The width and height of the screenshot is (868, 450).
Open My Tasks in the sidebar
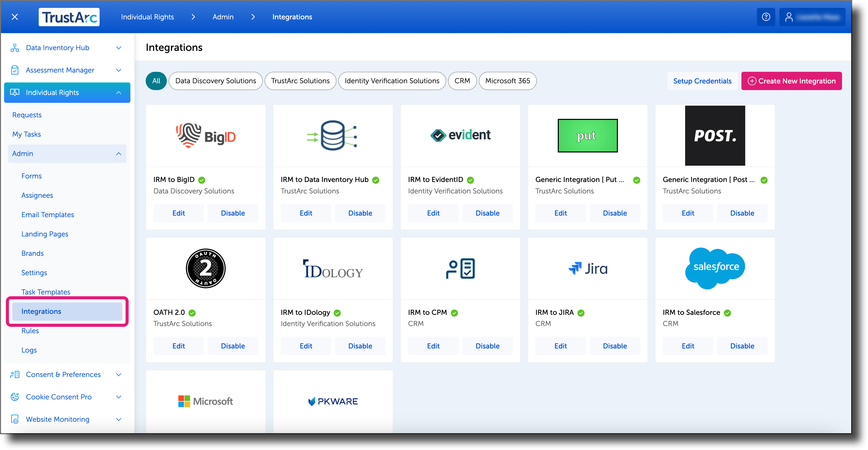coord(27,134)
